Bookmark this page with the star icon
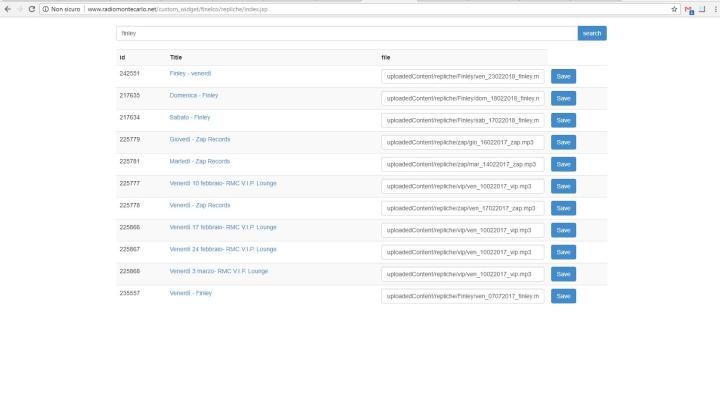Image resolution: width=720 pixels, height=417 pixels. pyautogui.click(x=674, y=8)
